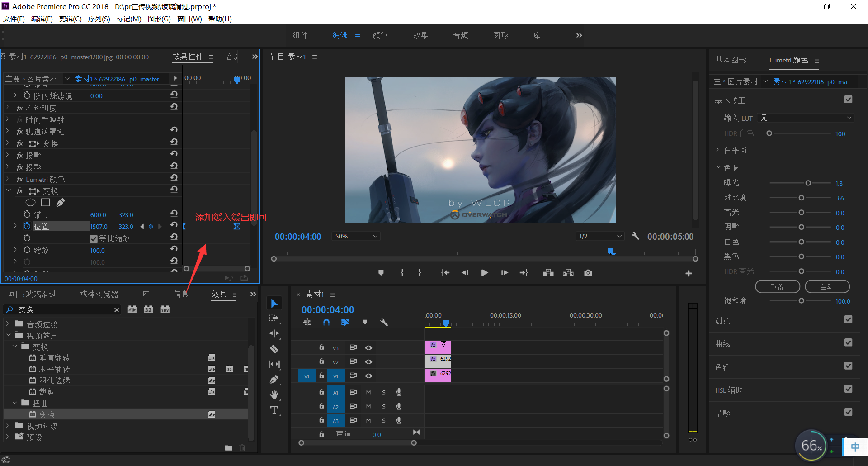Select the Ripple Edit tool
This screenshot has height=466, width=868.
coord(274,334)
